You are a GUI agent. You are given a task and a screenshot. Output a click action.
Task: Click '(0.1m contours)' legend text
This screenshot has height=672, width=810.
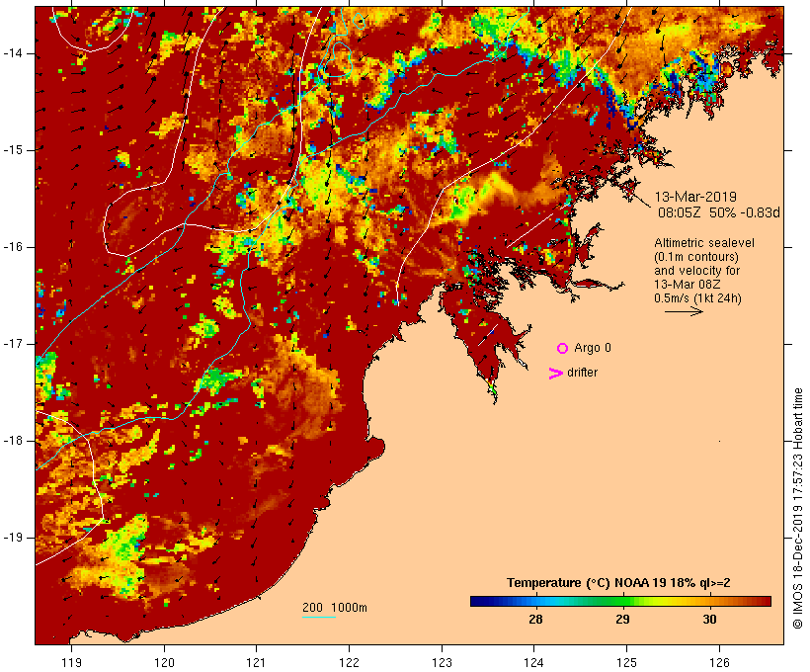click(x=695, y=257)
